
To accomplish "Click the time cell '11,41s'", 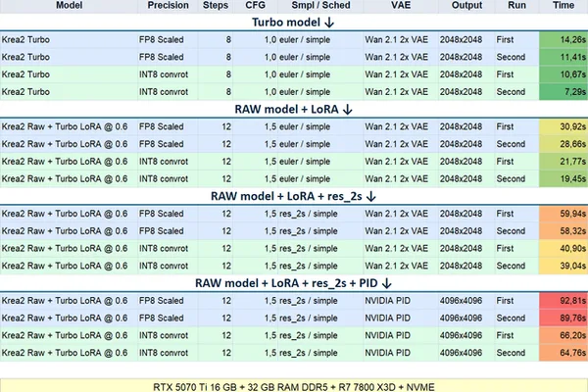I will coord(563,57).
